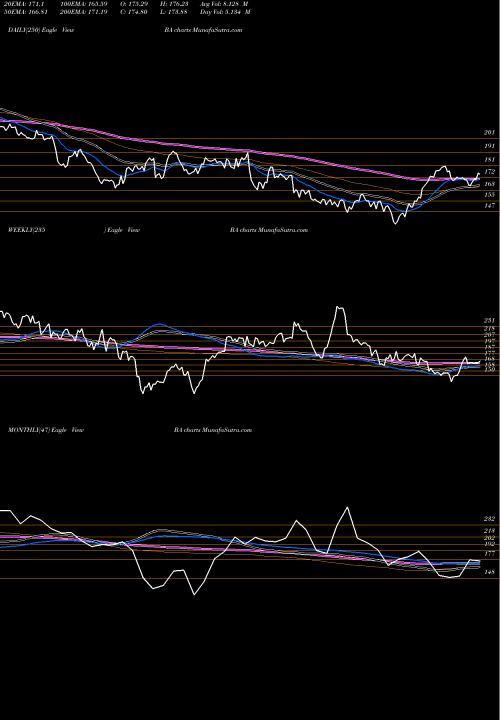500x720 pixels.
Task: Click the Avg Vol reading
Action: click(224, 4)
